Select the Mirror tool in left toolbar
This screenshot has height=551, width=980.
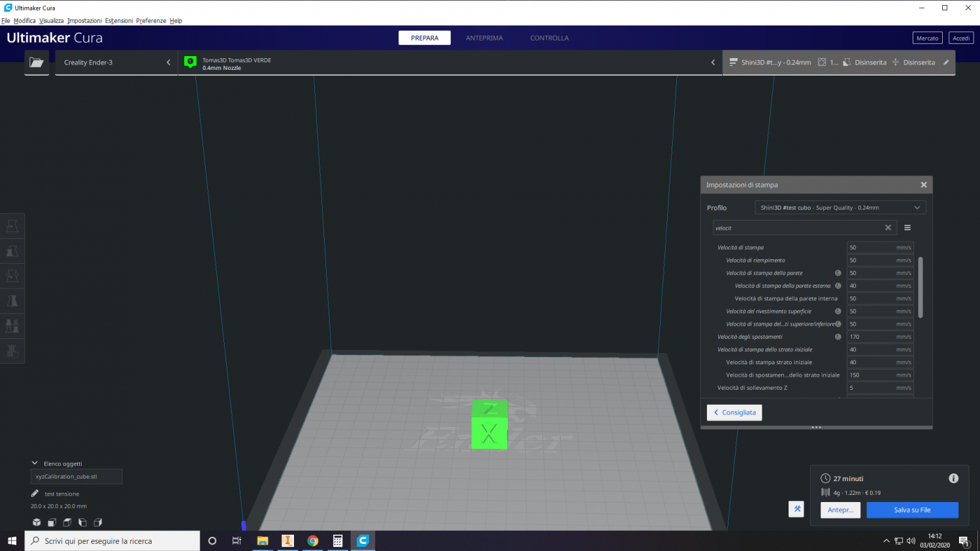(12, 300)
